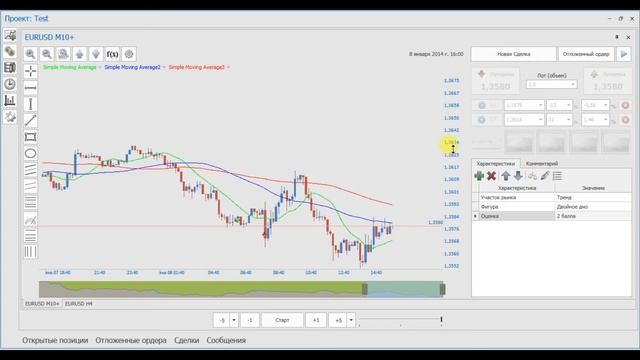Open blue Simple Moving Average2 indicator menu

click(164, 67)
